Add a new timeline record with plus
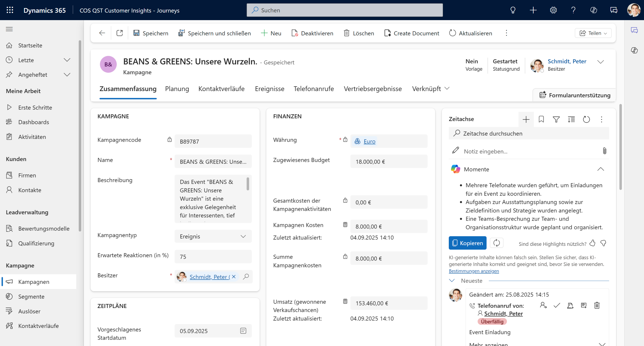 point(526,120)
